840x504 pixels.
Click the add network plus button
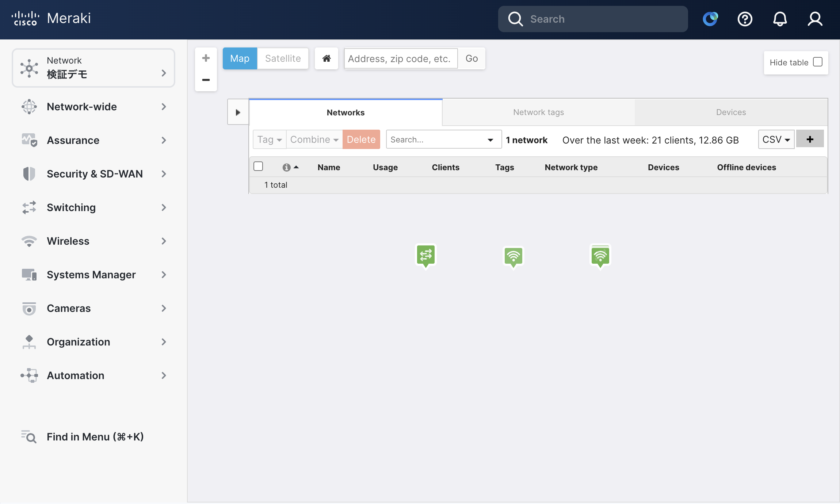tap(810, 139)
